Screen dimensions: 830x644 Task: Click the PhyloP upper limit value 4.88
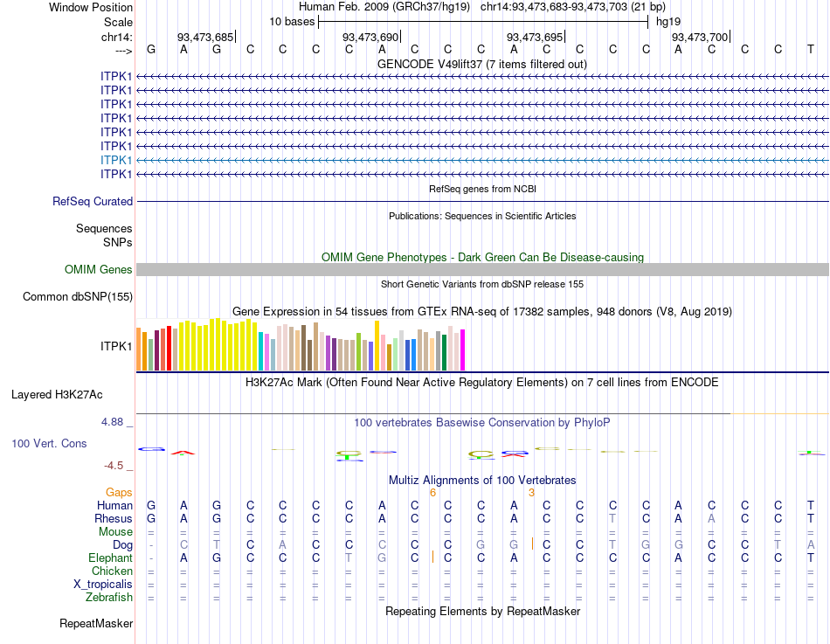(x=112, y=422)
